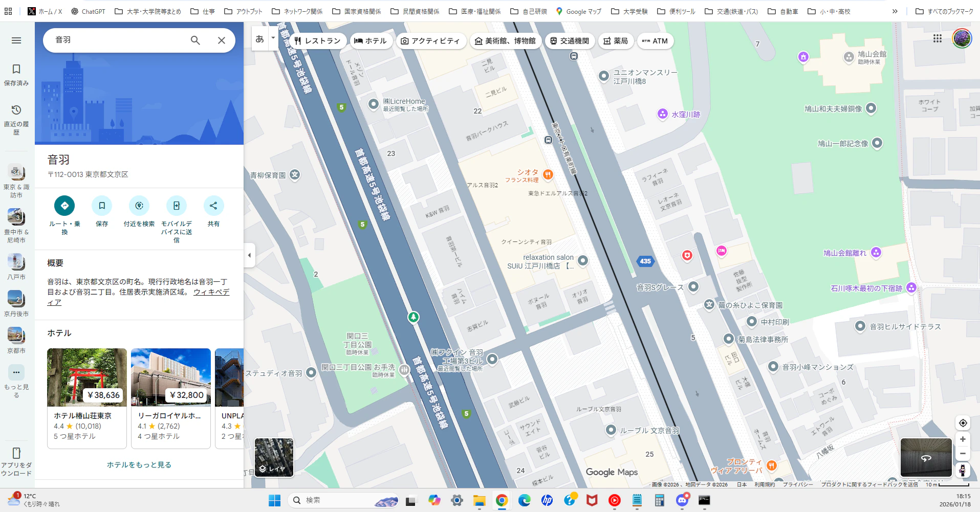The image size is (980, 512).
Task: Filter map by 美術館、博物館
Action: [x=505, y=41]
